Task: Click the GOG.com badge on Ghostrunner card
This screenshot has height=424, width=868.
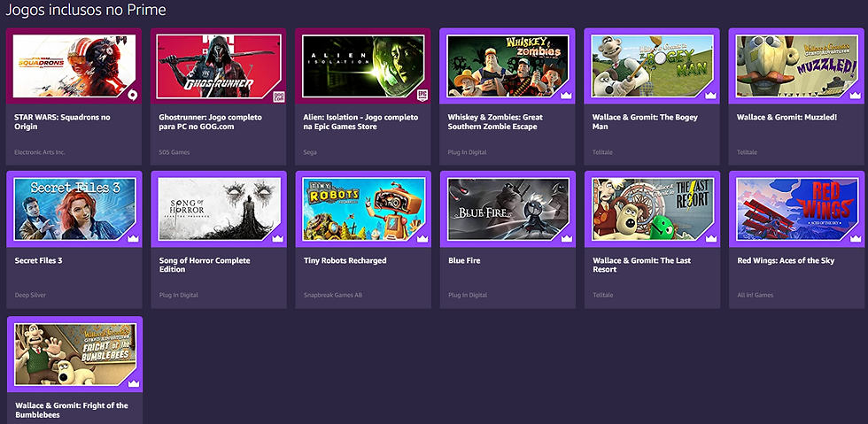Action: click(x=278, y=96)
